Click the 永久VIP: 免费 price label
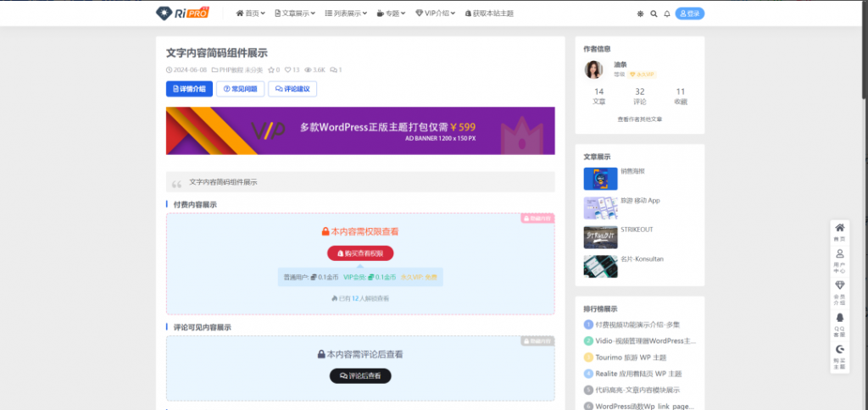Viewport: 868px width, 410px height. tap(419, 277)
